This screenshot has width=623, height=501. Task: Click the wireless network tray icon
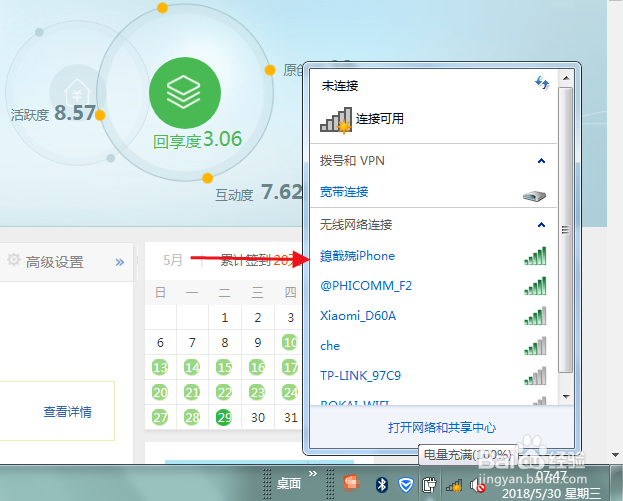[x=453, y=486]
